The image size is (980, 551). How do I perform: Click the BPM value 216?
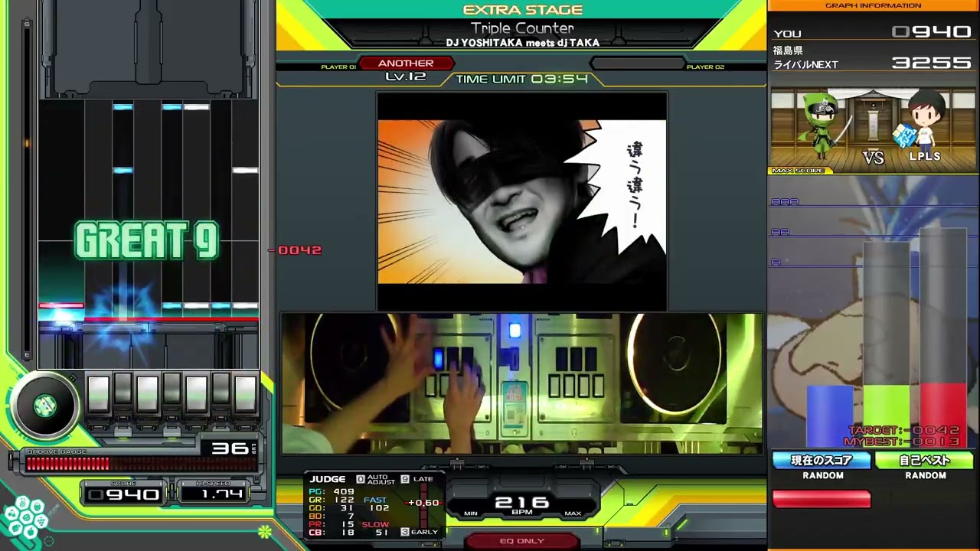[x=521, y=502]
